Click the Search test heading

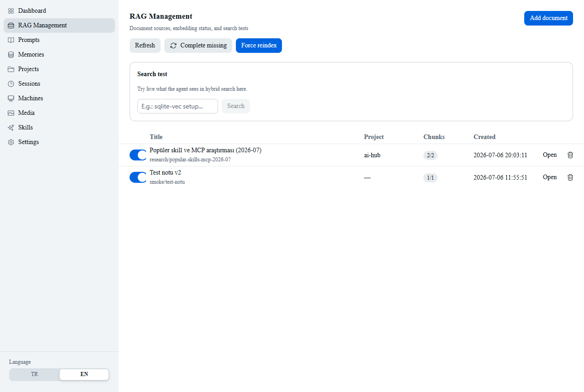pos(152,74)
